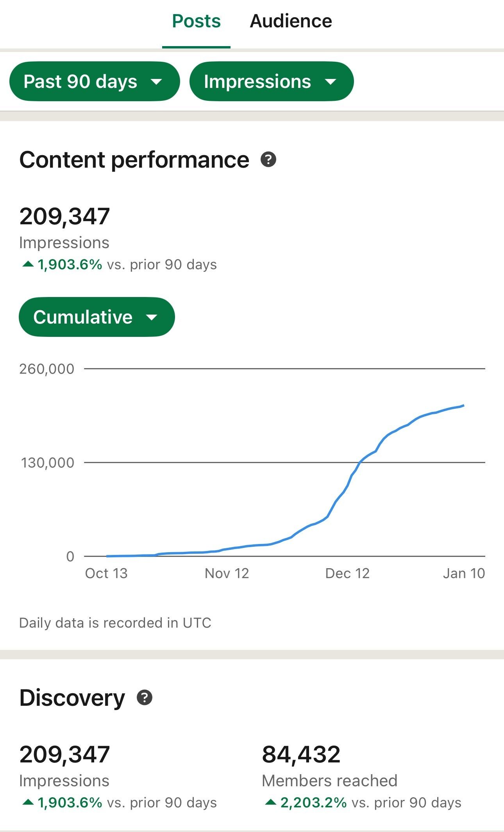Image resolution: width=504 pixels, height=832 pixels.
Task: Tap the Members reached label
Action: point(329,780)
